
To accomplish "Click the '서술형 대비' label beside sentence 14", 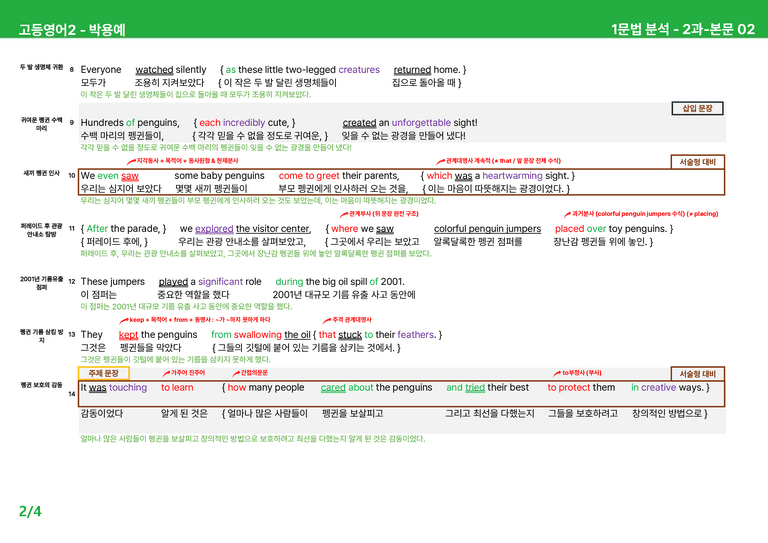I will pos(697,374).
